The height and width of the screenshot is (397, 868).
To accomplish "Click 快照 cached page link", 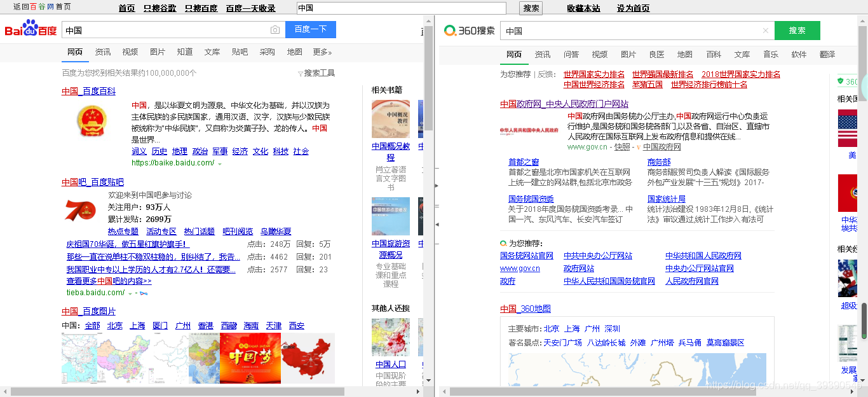I will (x=622, y=147).
